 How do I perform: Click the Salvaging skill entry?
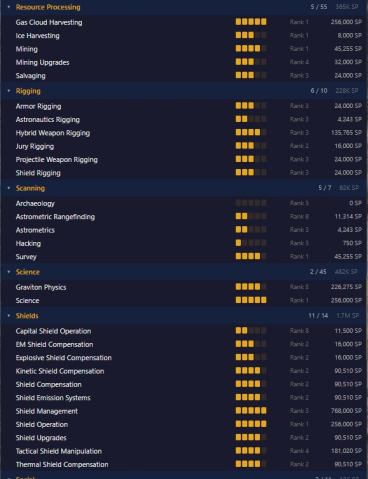pyautogui.click(x=184, y=76)
